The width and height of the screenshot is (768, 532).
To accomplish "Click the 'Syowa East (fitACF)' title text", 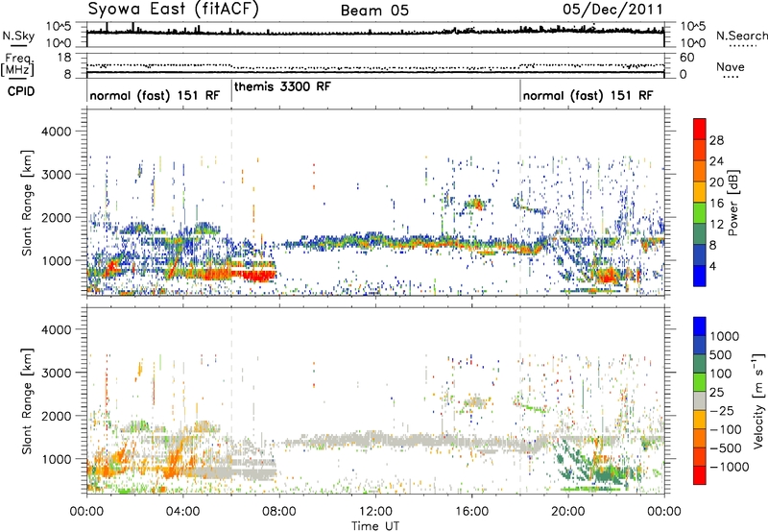I will coord(174,10).
